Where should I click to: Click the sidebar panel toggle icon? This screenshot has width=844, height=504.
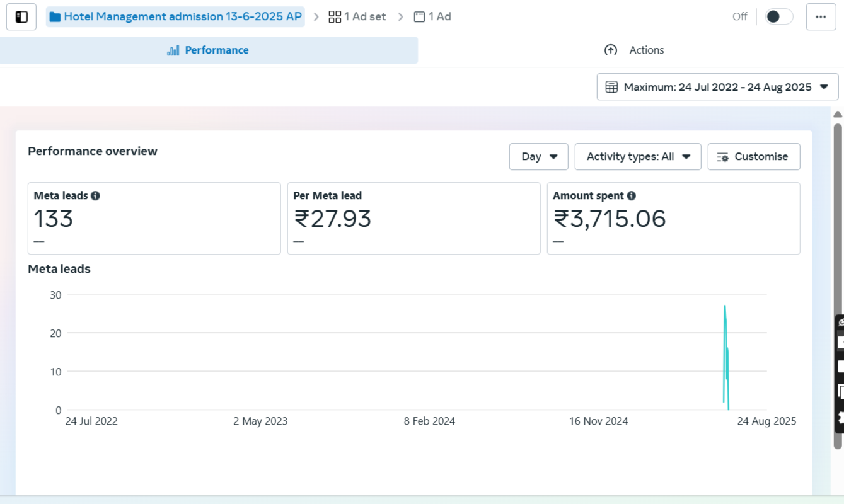(x=21, y=17)
